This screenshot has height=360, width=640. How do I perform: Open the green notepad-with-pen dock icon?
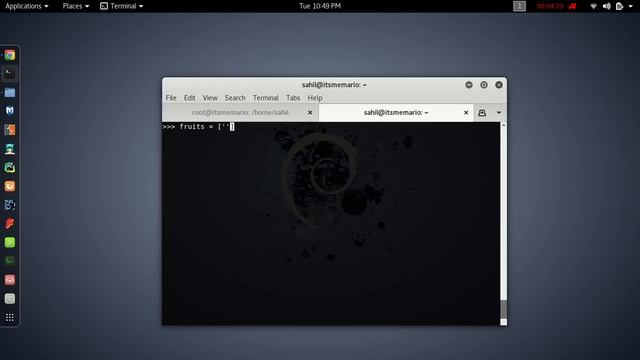click(10, 167)
